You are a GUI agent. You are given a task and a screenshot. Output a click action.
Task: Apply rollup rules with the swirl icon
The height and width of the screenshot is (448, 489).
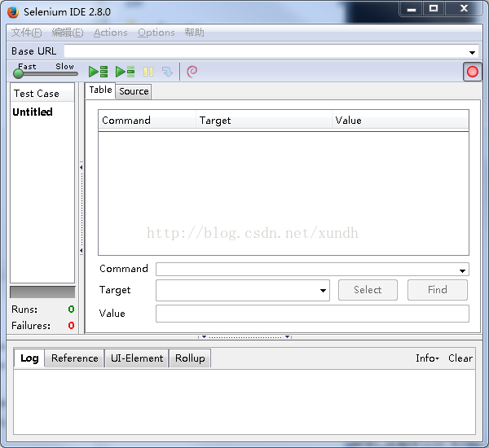[x=192, y=72]
